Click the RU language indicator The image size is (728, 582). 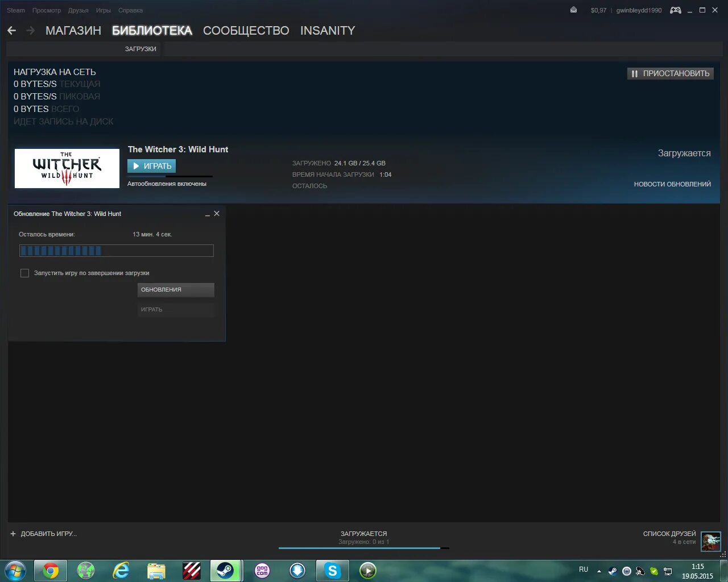(x=584, y=569)
